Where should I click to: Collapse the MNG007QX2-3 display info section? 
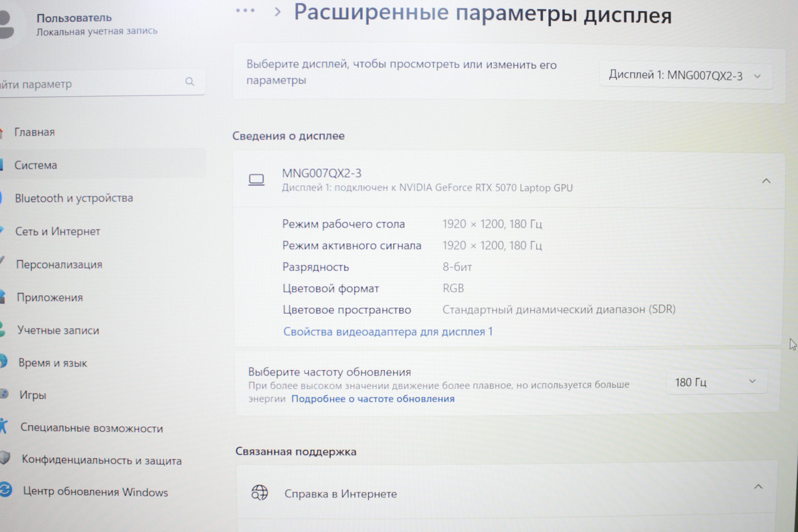pos(766,181)
